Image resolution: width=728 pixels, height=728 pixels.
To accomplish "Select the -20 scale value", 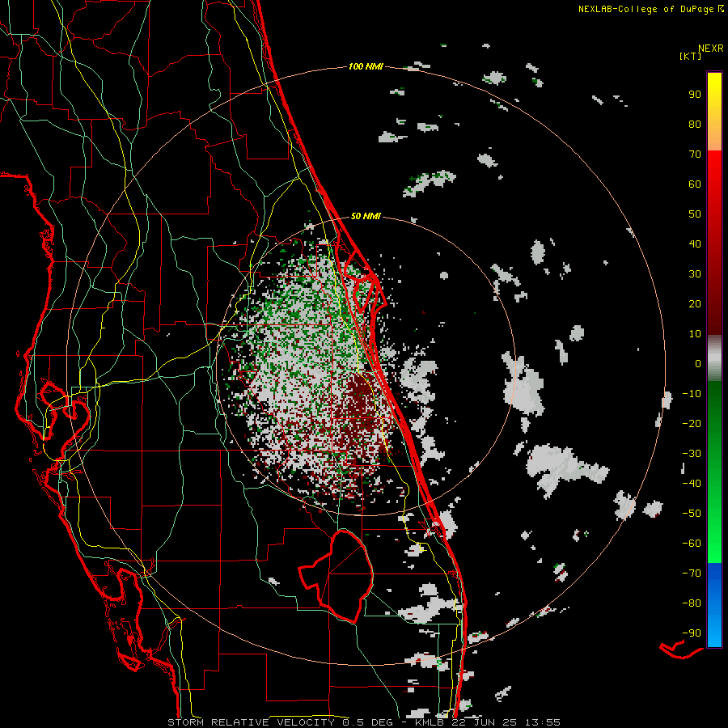I will tap(692, 424).
